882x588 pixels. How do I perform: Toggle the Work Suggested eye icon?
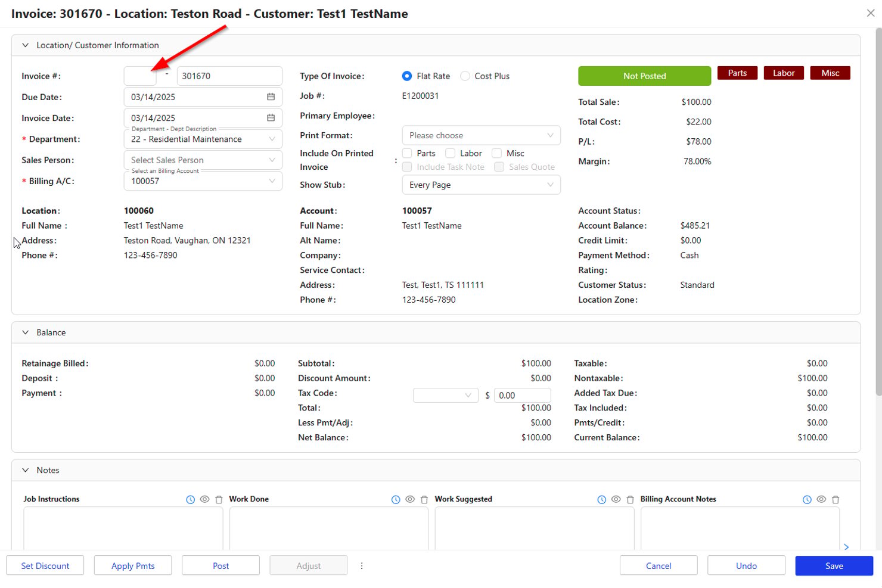pos(616,499)
